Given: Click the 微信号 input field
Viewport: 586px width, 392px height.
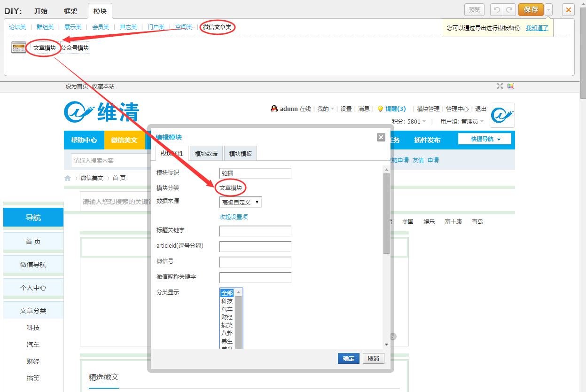Looking at the screenshot, I should [255, 262].
